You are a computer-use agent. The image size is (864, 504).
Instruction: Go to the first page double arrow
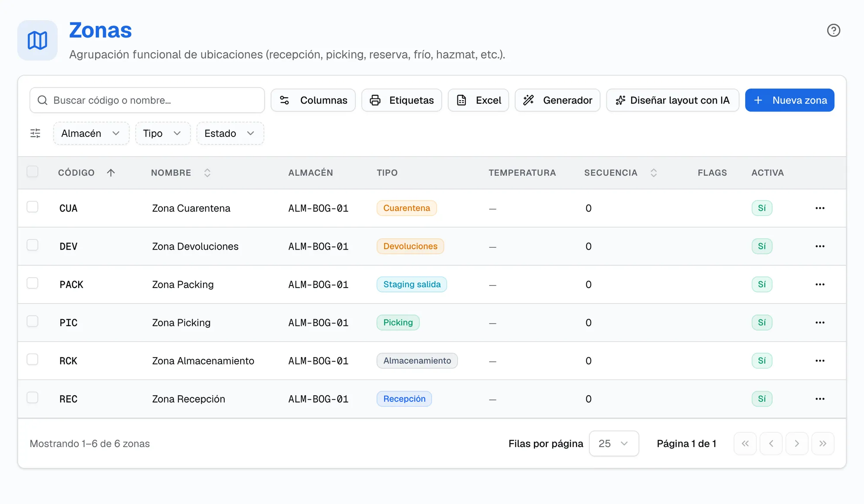point(745,444)
